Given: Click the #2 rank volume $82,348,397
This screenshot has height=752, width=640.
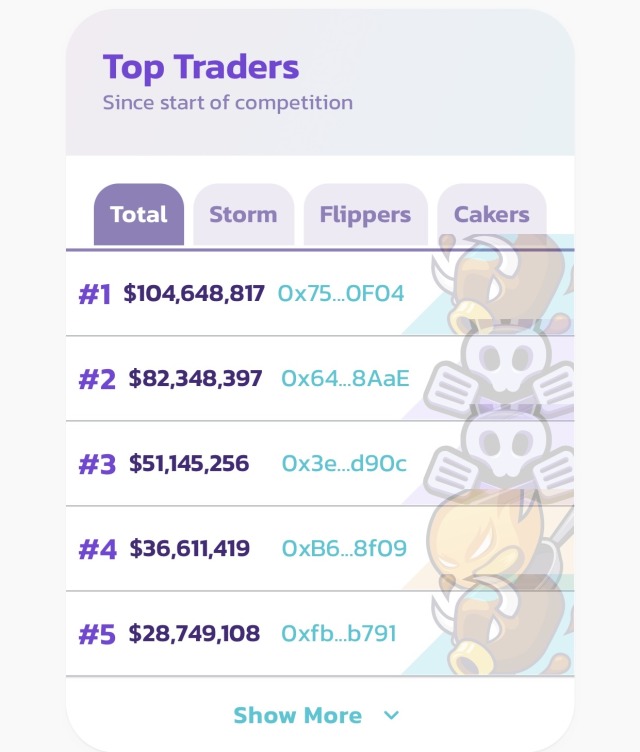Looking at the screenshot, I should point(196,379).
